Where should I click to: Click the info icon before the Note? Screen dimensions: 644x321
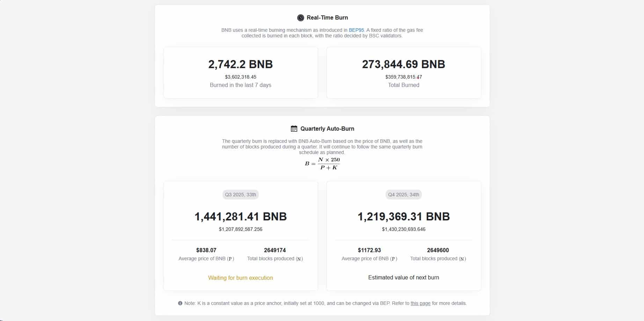pyautogui.click(x=180, y=303)
